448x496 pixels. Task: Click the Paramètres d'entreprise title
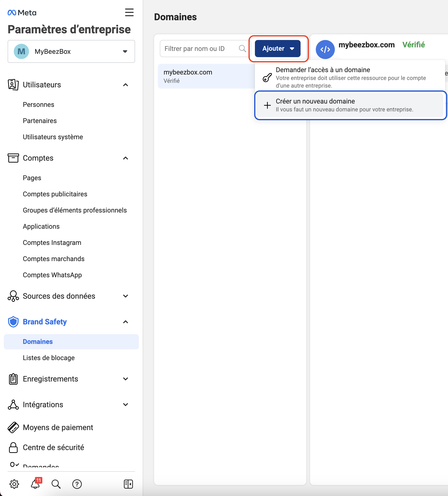[x=69, y=30]
